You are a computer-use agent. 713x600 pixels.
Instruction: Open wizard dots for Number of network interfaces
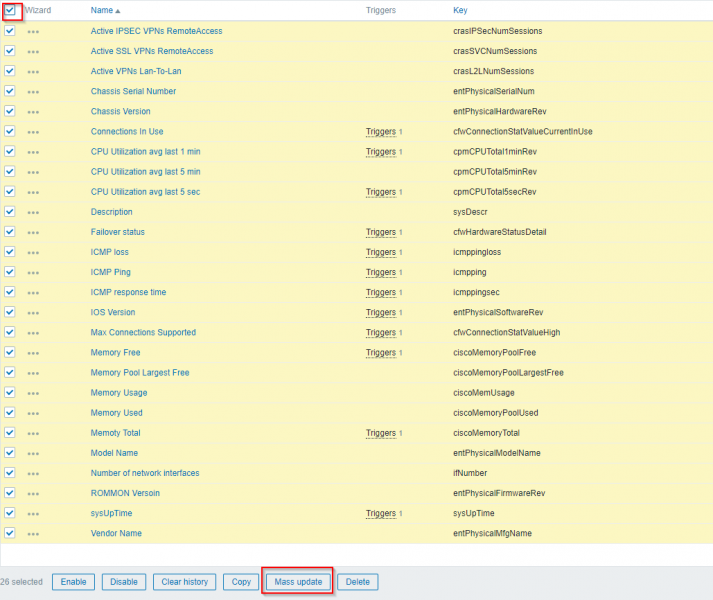33,474
